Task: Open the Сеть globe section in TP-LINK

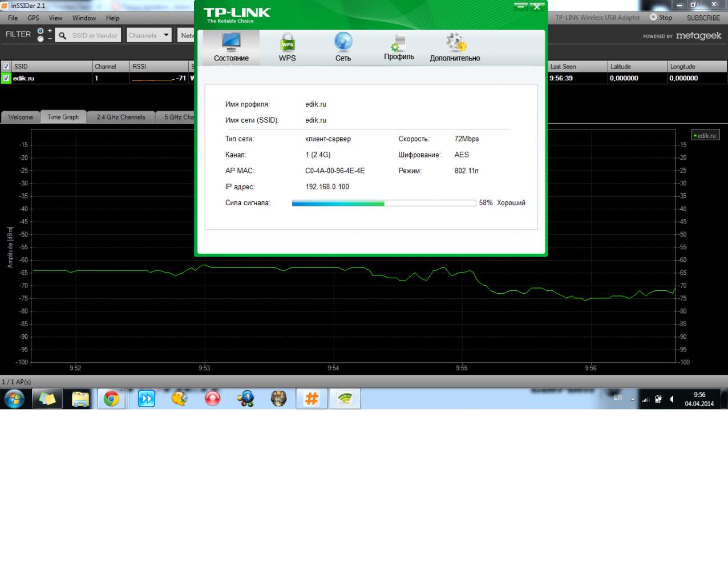Action: coord(343,47)
